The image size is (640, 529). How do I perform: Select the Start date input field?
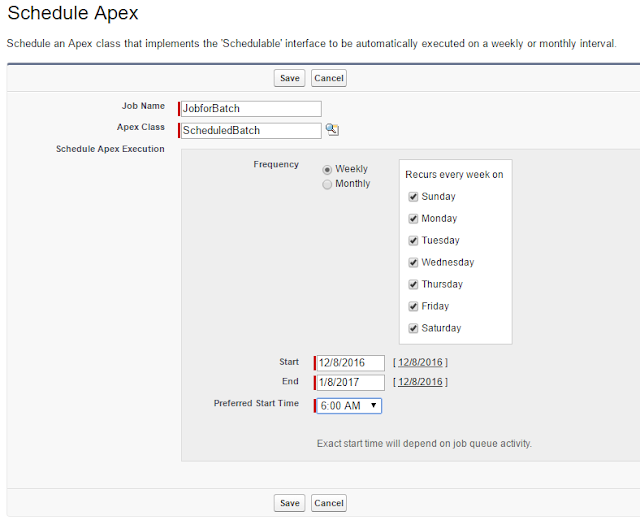[350, 362]
